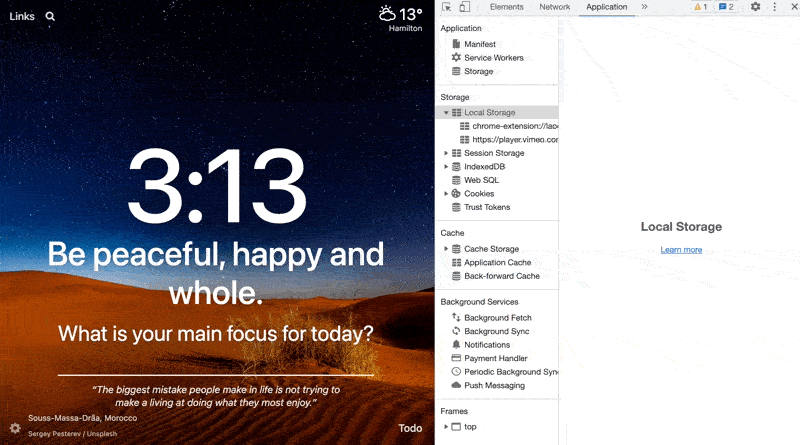Screen dimensions: 800x445
Task: Toggle device toolbar icon in DevTools
Action: pos(464,7)
